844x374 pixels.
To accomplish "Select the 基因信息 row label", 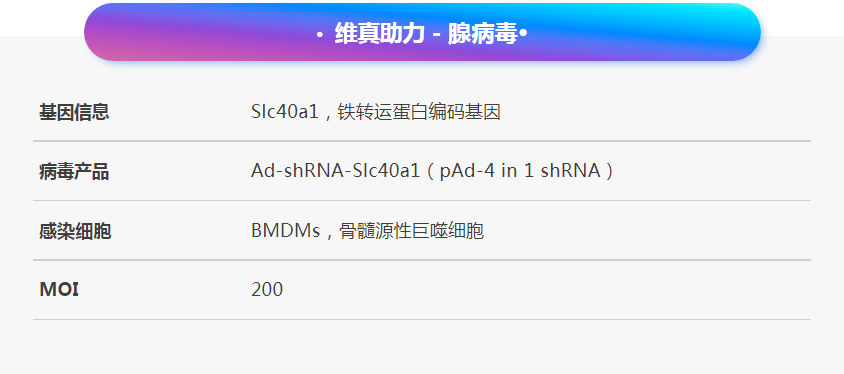I will [74, 112].
